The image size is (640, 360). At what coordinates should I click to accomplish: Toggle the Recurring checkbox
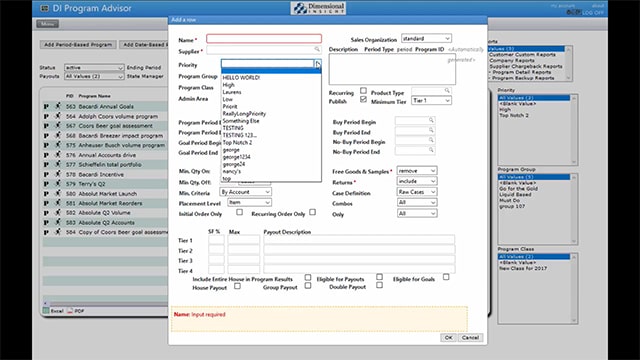coord(363,90)
